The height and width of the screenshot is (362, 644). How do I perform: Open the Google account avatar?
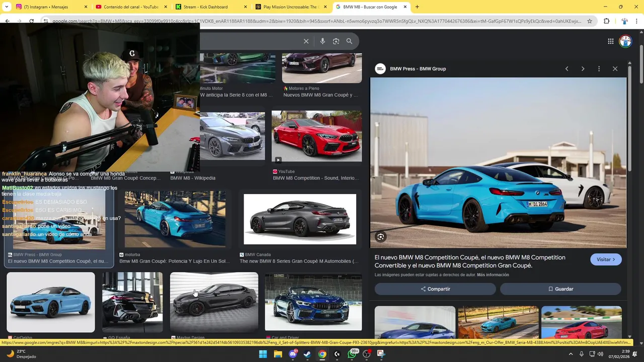(625, 41)
